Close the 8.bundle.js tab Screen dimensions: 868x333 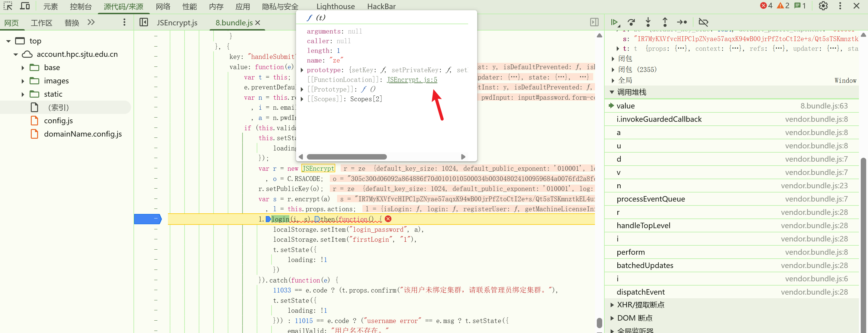coord(258,23)
